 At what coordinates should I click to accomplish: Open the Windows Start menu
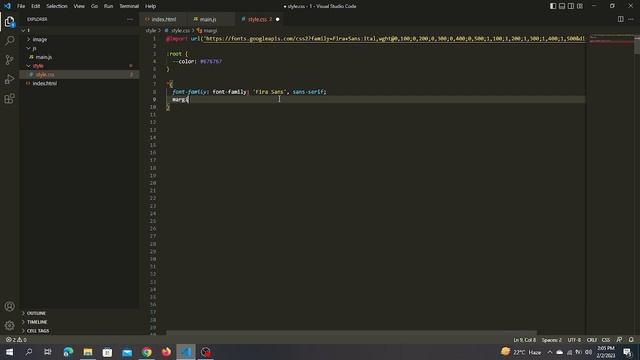pyautogui.click(x=9, y=352)
